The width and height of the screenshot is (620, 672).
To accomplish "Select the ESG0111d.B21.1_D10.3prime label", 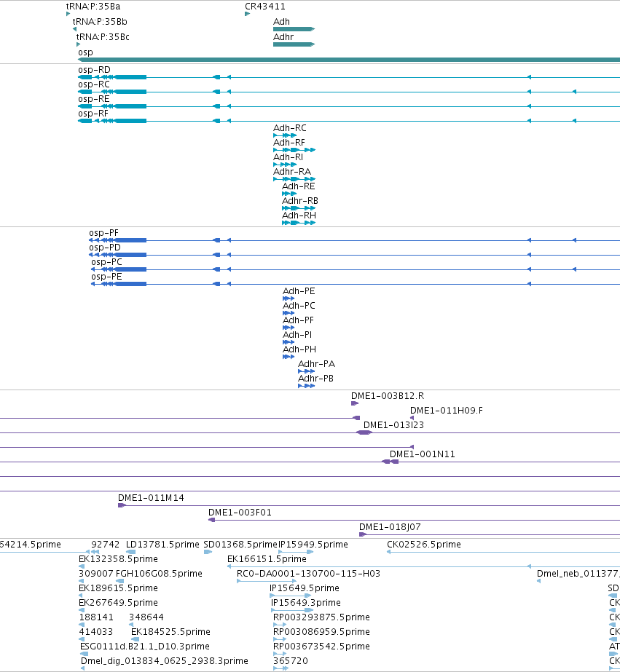I will tap(145, 647).
